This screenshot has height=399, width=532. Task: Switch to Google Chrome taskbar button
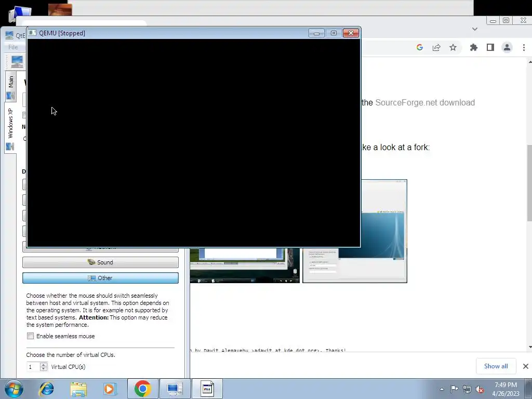tap(142, 389)
